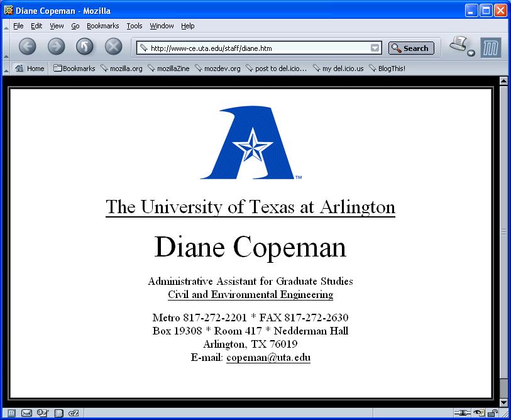Reload the page with the Reload button

[85, 47]
